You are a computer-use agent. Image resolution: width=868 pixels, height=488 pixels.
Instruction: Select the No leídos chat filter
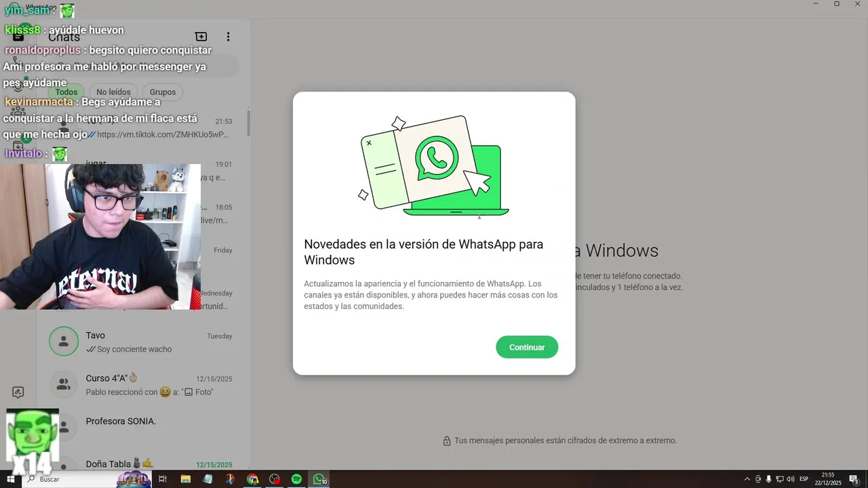click(x=113, y=92)
